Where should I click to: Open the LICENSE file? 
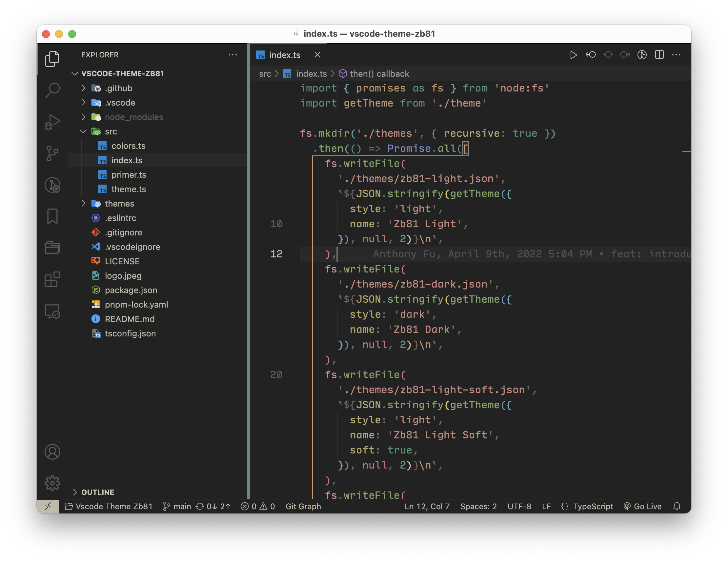tap(158, 261)
